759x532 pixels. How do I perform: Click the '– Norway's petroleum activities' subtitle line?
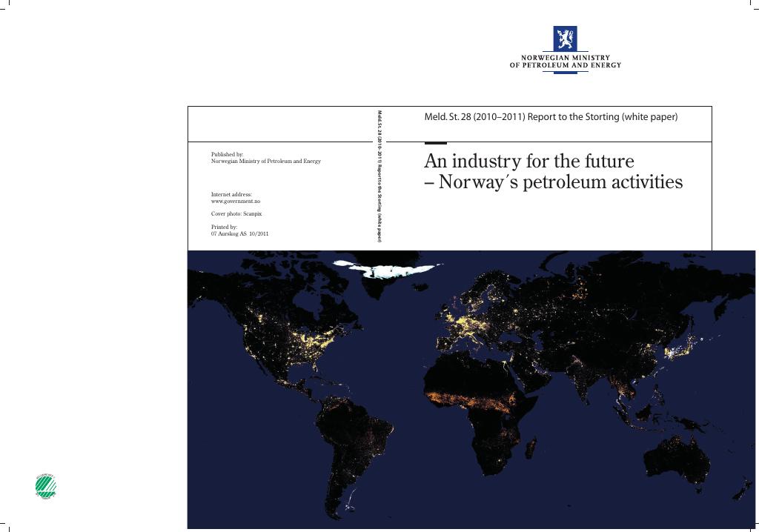553,182
